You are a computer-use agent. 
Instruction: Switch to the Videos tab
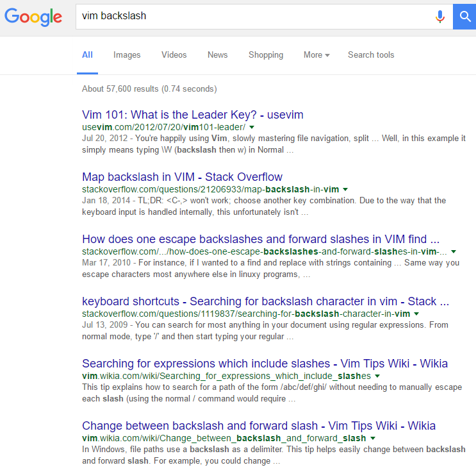click(x=174, y=55)
